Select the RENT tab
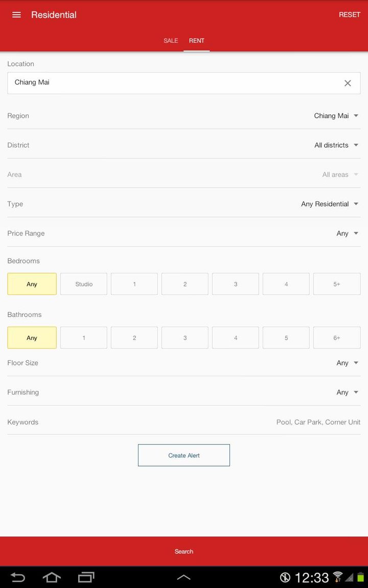 197,40
